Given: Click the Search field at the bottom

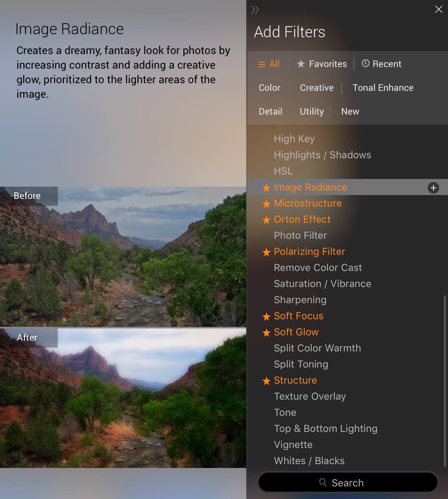Looking at the screenshot, I should pos(348,483).
